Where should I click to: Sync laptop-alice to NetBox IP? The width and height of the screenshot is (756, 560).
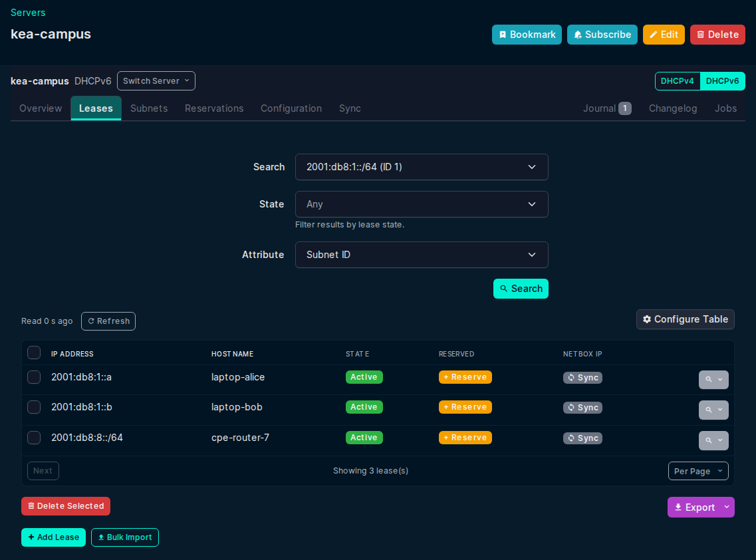point(582,378)
